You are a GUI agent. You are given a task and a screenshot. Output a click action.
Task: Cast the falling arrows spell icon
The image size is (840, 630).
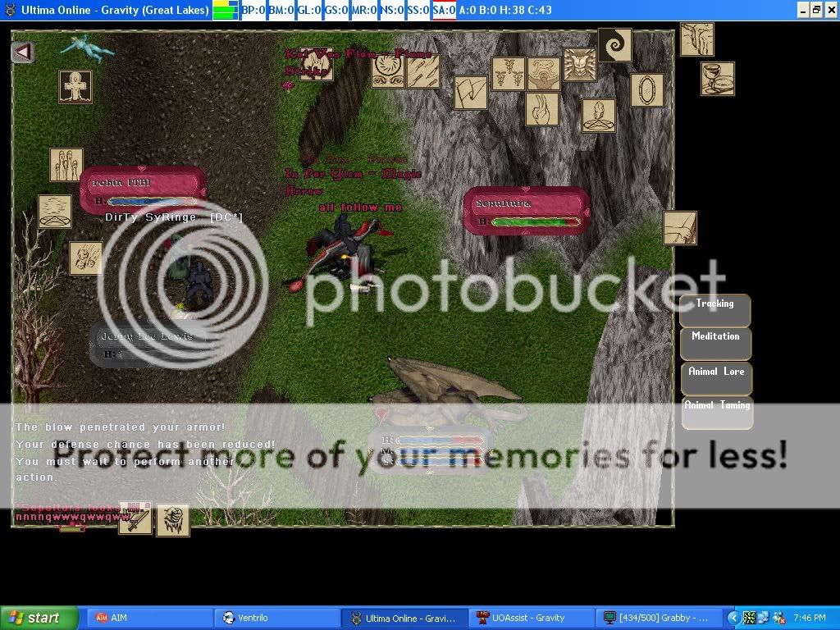(423, 72)
